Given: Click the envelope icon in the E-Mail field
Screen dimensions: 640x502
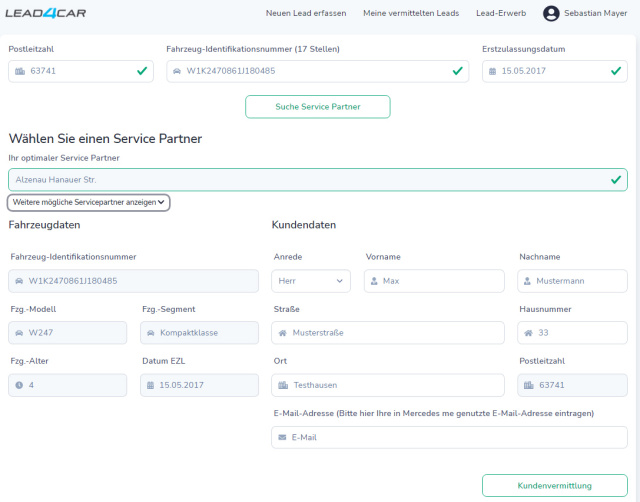Looking at the screenshot, I should point(282,437).
